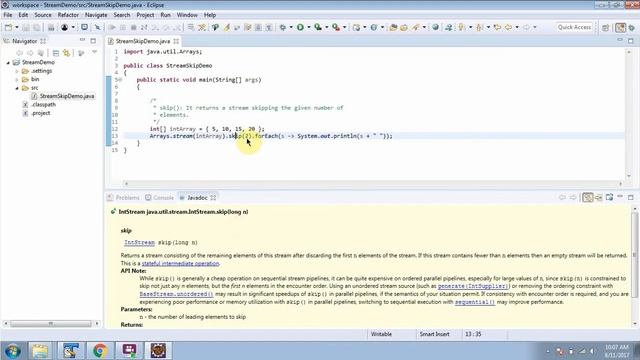Click the Open Perspective icon
This screenshot has width=640, height=360.
click(x=605, y=27)
